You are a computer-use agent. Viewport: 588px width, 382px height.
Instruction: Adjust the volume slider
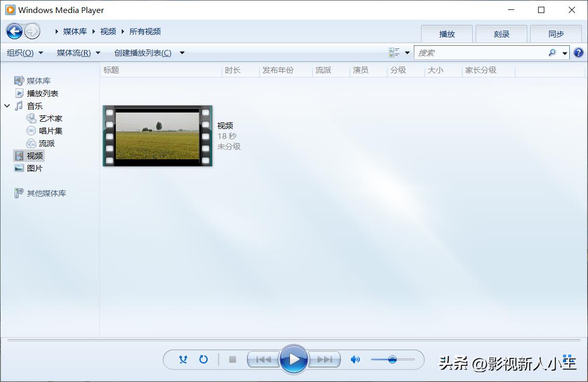pyautogui.click(x=393, y=359)
